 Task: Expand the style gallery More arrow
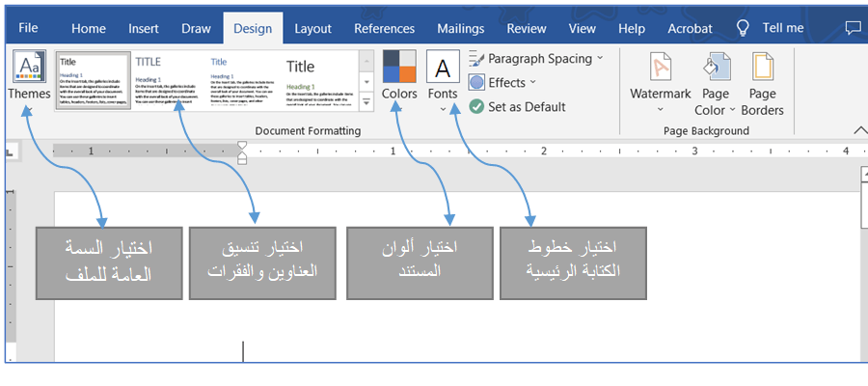(x=366, y=100)
